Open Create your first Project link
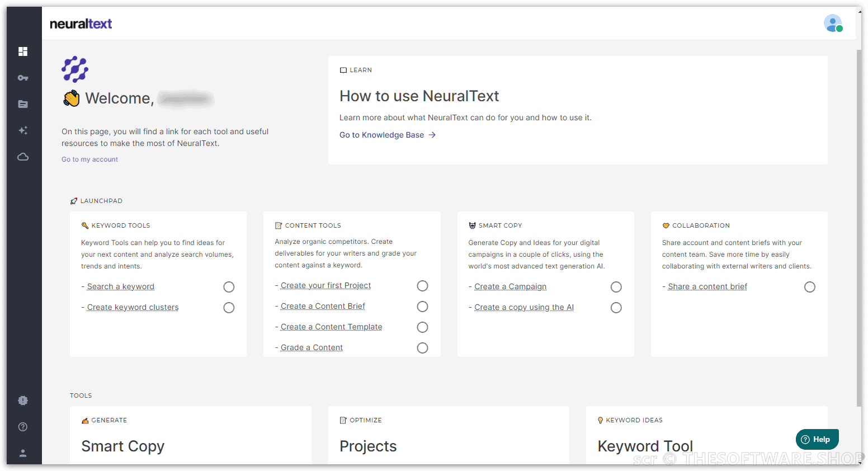 point(325,285)
